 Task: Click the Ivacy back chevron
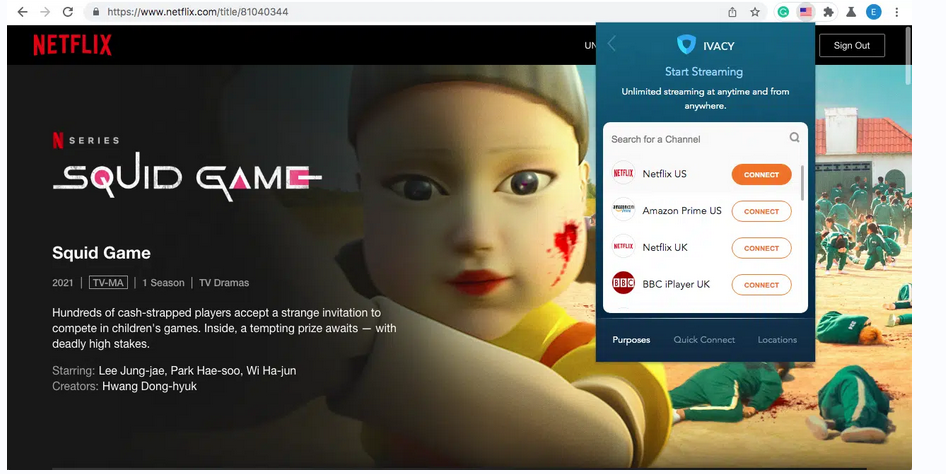coord(612,43)
